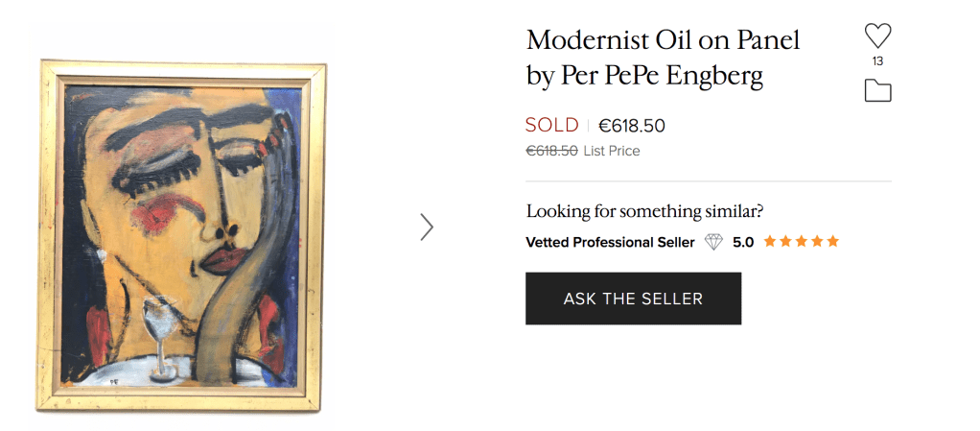Image resolution: width=980 pixels, height=431 pixels.
Task: Open the Vetted Professional Seller label
Action: click(x=610, y=242)
